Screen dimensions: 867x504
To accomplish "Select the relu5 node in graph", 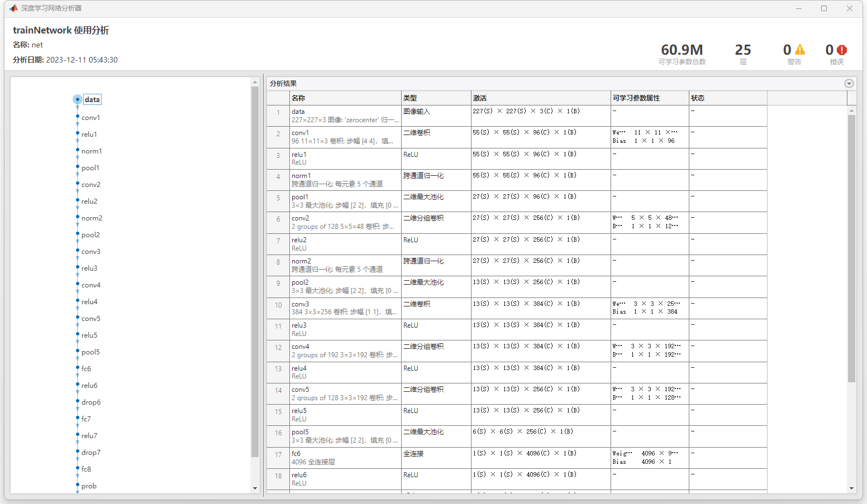I will tap(89, 335).
